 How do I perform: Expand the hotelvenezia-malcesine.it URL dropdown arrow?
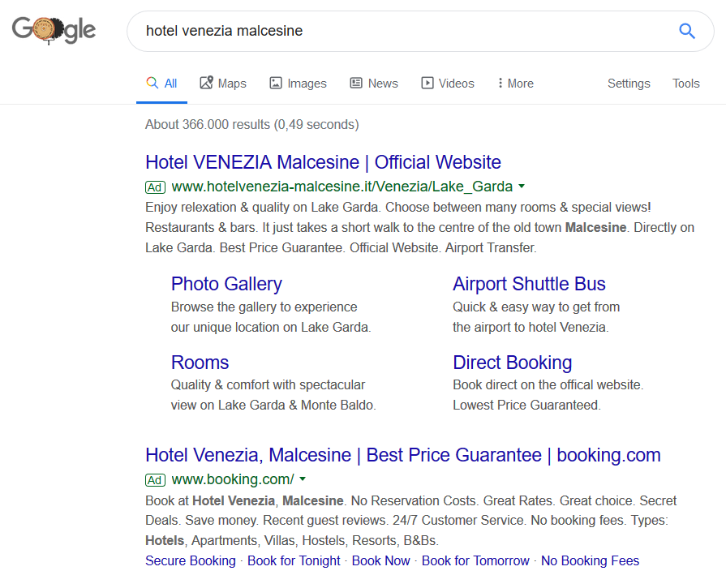[522, 186]
